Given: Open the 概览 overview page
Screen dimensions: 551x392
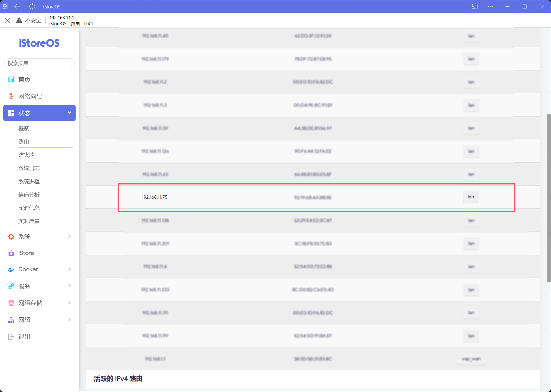Looking at the screenshot, I should pos(24,129).
